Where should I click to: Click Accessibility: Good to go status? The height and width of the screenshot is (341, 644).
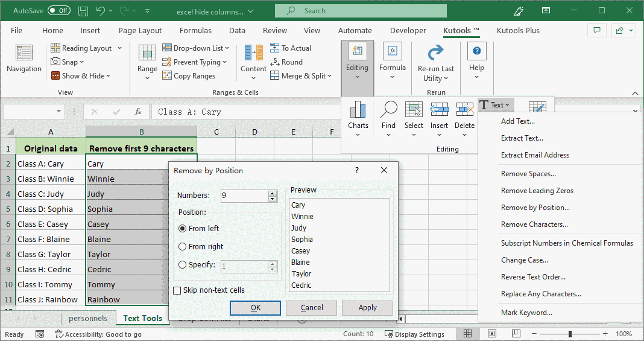click(x=98, y=334)
